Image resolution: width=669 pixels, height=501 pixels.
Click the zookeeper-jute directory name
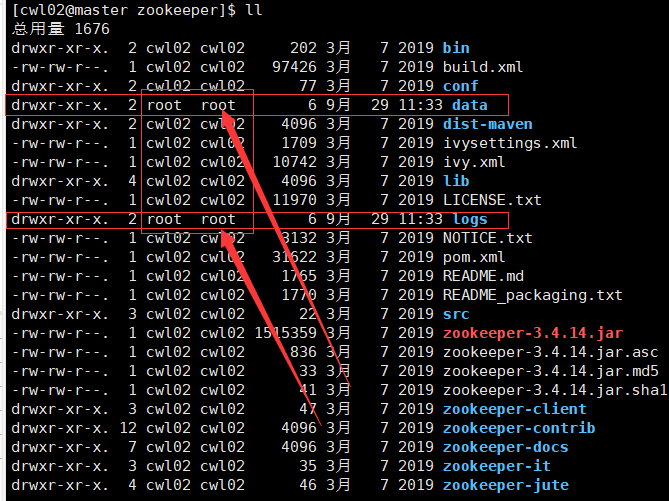(506, 485)
